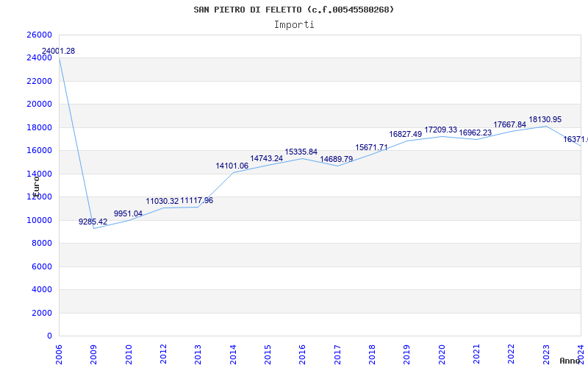Click the y-axis value 8000

(x=41, y=244)
